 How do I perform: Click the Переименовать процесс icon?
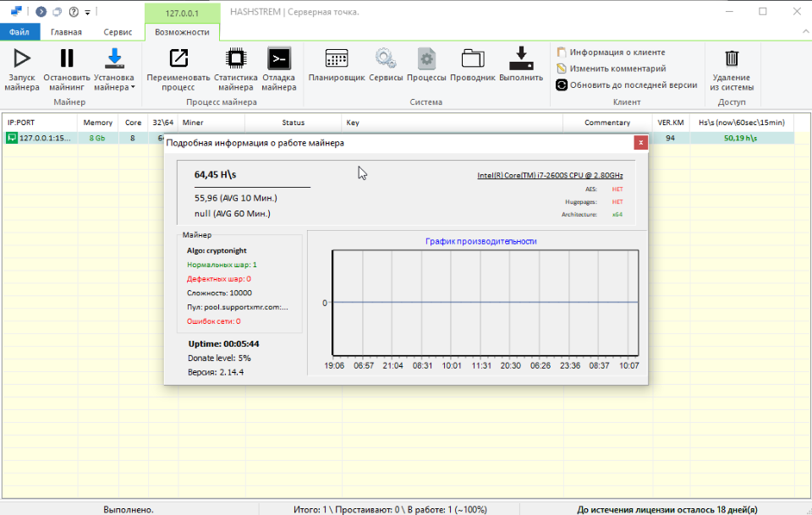click(x=178, y=58)
